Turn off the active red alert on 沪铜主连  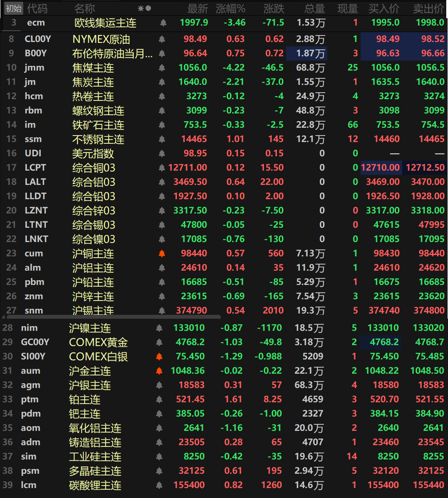click(162, 254)
